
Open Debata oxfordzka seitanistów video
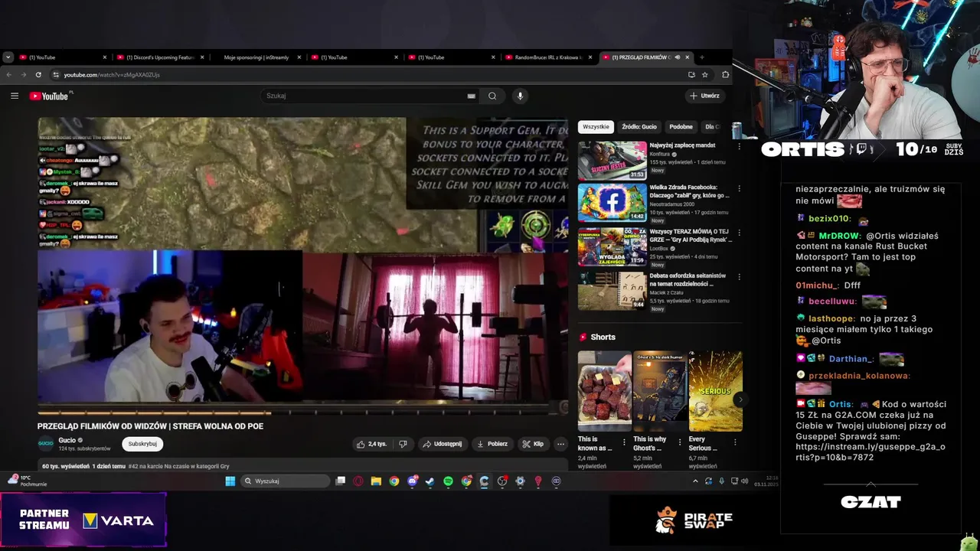click(612, 290)
